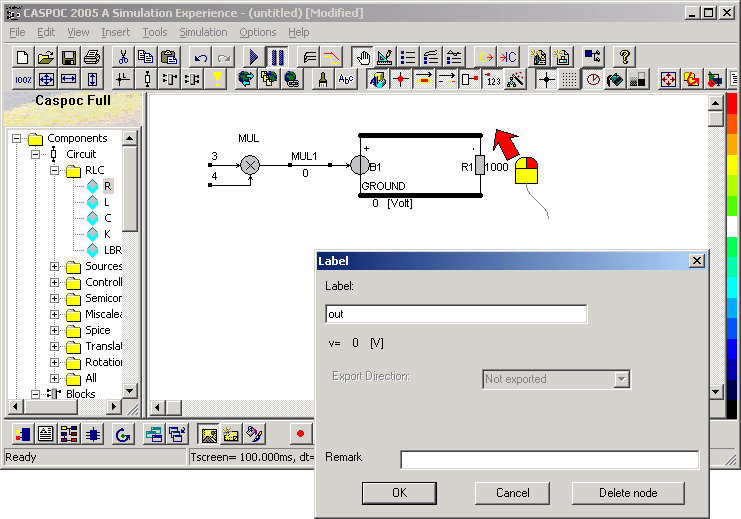Open the Simulation menu
Viewport: 741px width, 519px height.
pyautogui.click(x=203, y=32)
